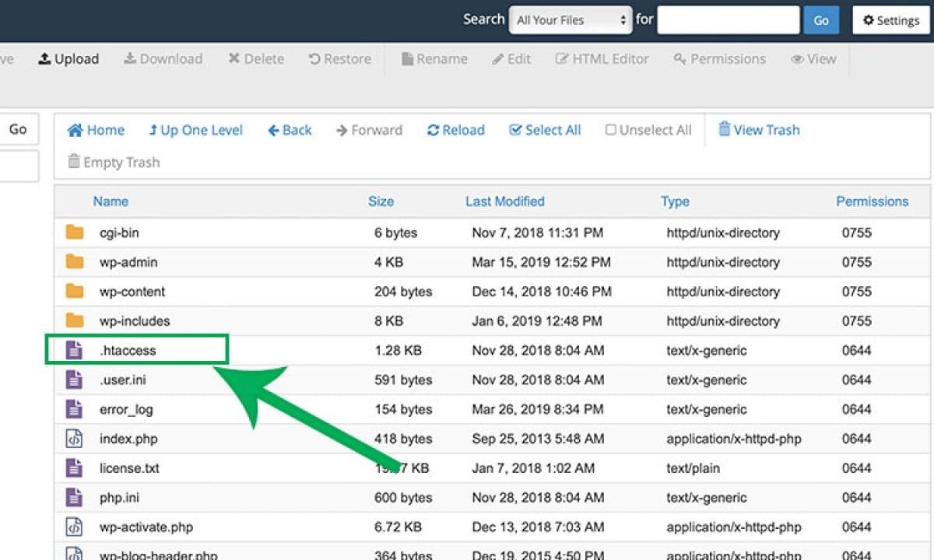This screenshot has height=560, width=934.
Task: Sort files by Name column
Action: pyautogui.click(x=111, y=201)
